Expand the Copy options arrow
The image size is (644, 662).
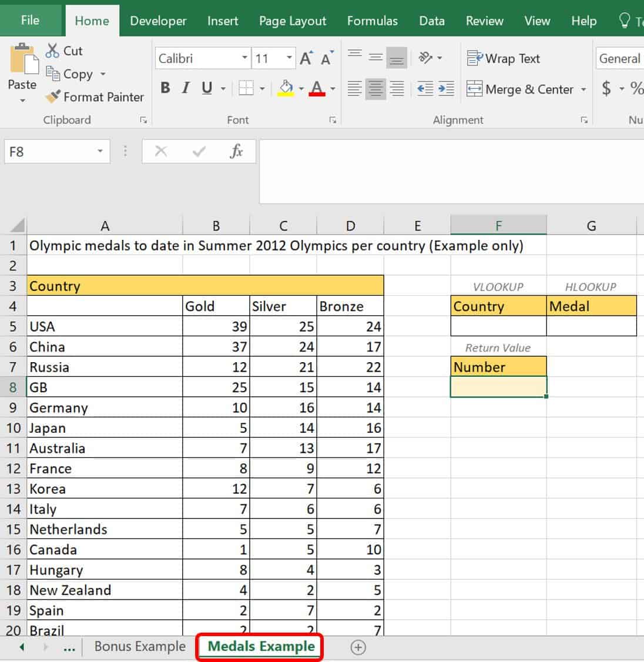[103, 74]
